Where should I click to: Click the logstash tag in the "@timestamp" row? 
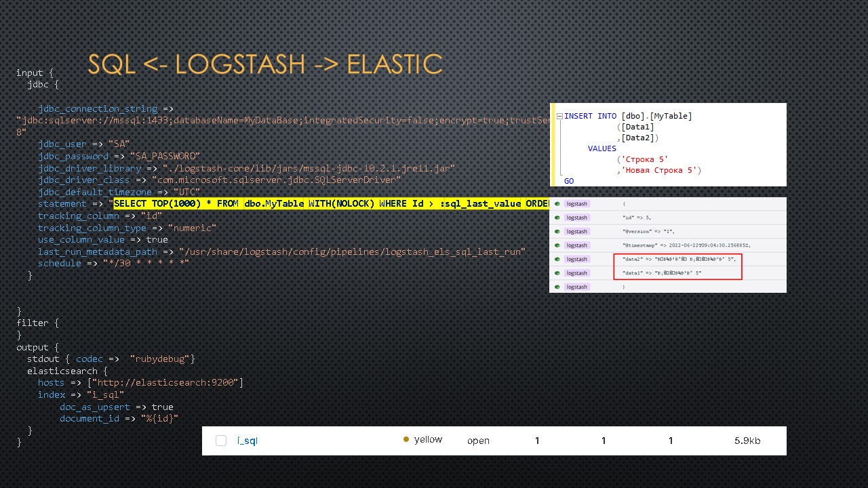[577, 245]
